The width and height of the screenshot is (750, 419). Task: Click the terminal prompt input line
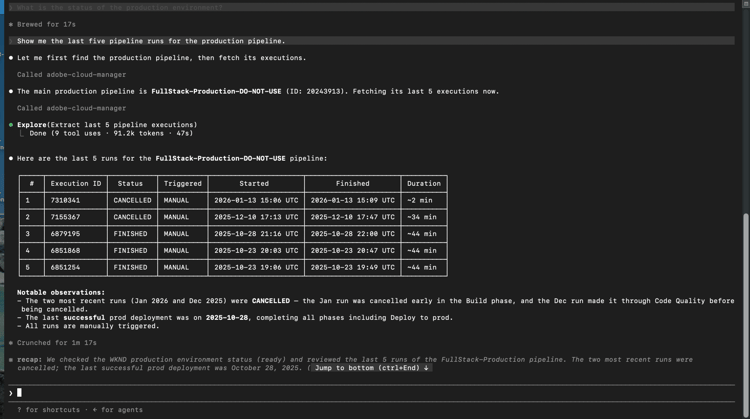click(x=371, y=393)
